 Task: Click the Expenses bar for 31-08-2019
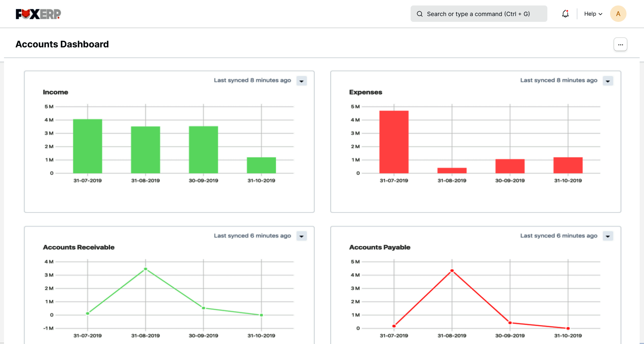[x=452, y=171]
